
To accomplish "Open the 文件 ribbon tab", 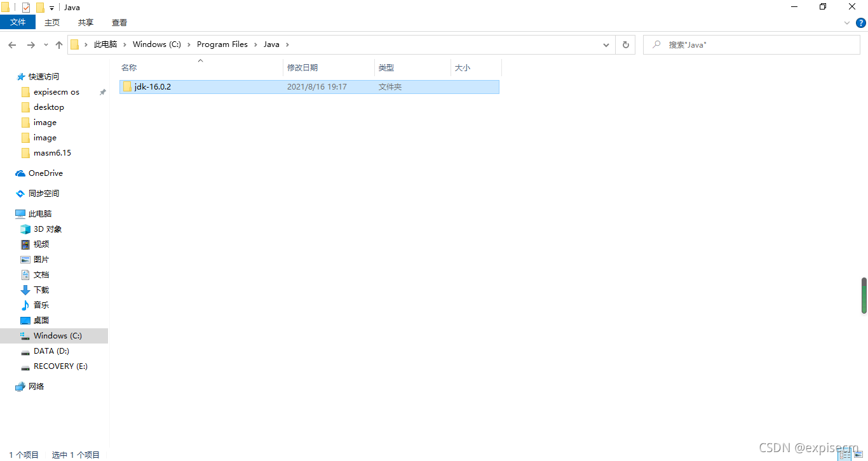I will click(18, 22).
